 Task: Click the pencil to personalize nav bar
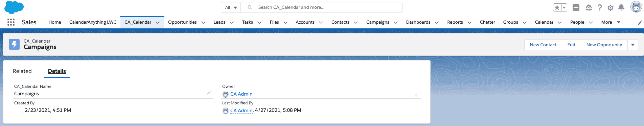[x=640, y=23]
